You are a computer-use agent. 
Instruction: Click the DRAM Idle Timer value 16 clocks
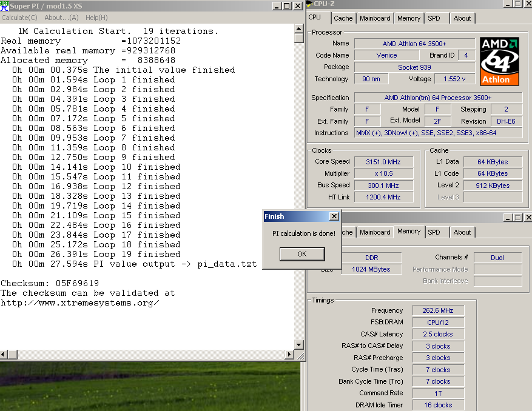coord(438,405)
